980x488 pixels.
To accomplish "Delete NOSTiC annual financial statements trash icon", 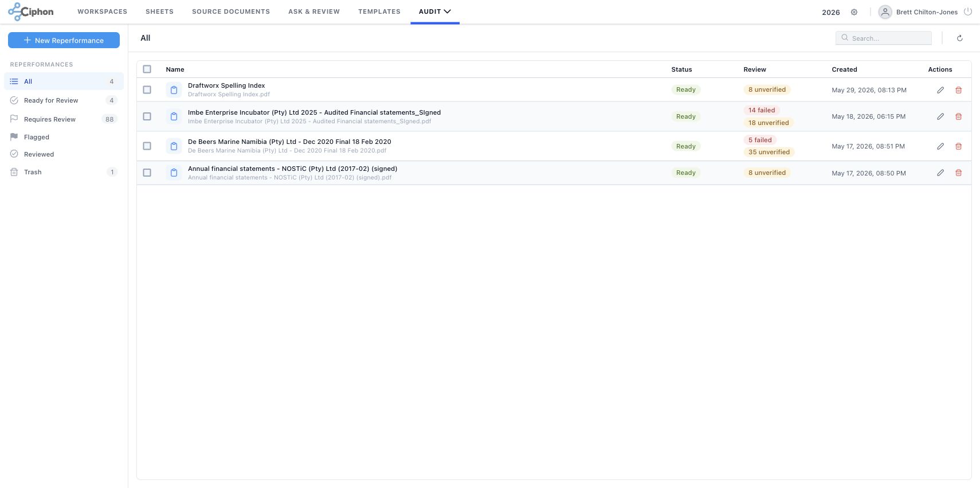I will 958,173.
